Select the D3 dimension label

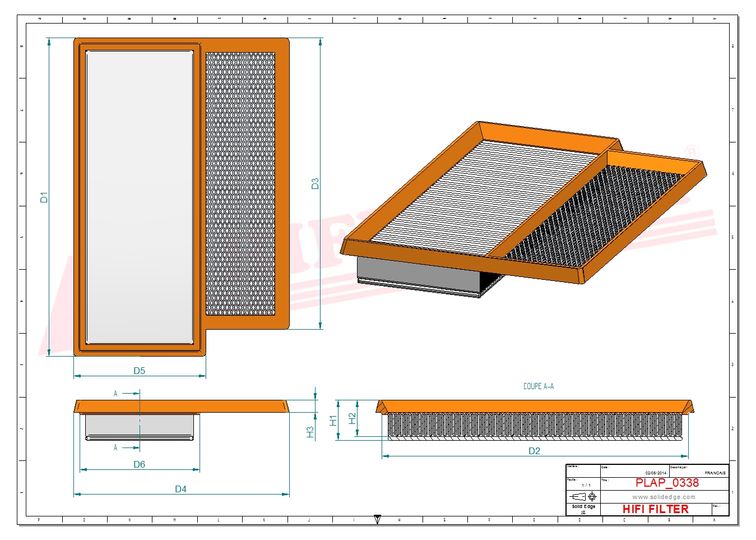[x=315, y=183]
